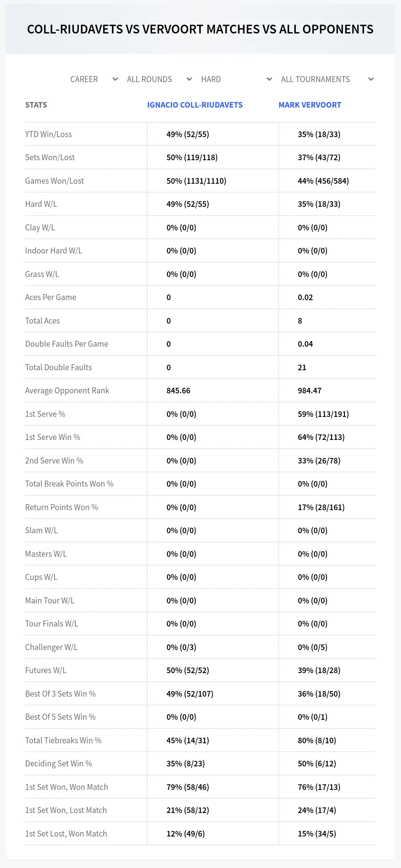Click the page title heading

(200, 29)
